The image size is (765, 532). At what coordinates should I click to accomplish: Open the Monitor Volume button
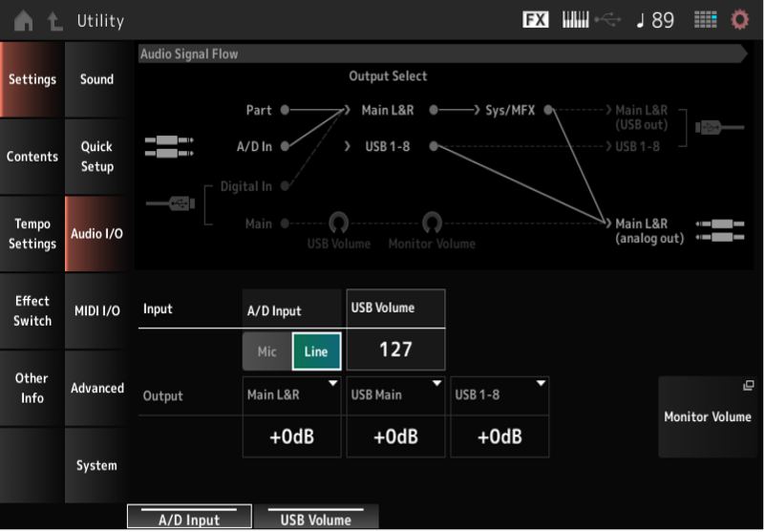pyautogui.click(x=707, y=417)
